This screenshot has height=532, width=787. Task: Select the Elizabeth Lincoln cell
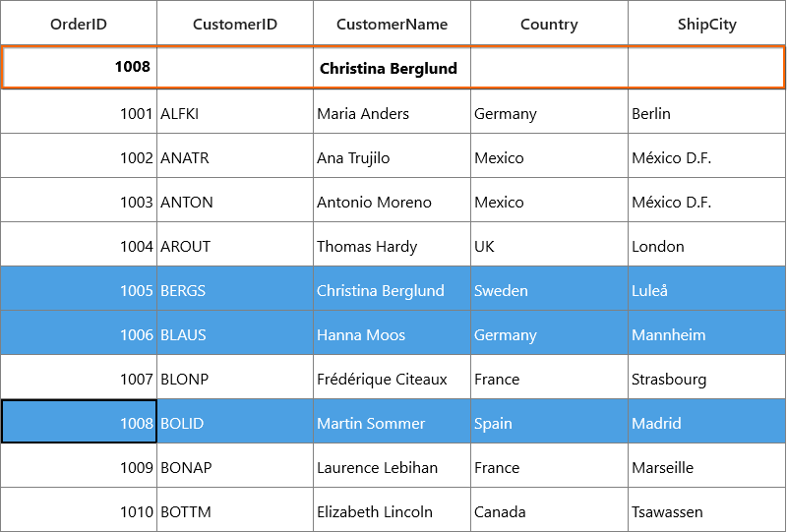[392, 509]
